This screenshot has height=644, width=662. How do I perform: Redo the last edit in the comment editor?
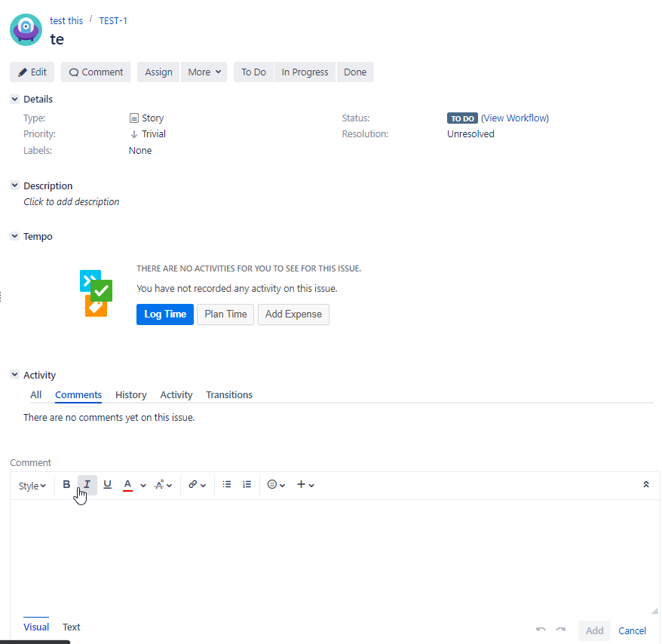[x=560, y=630]
